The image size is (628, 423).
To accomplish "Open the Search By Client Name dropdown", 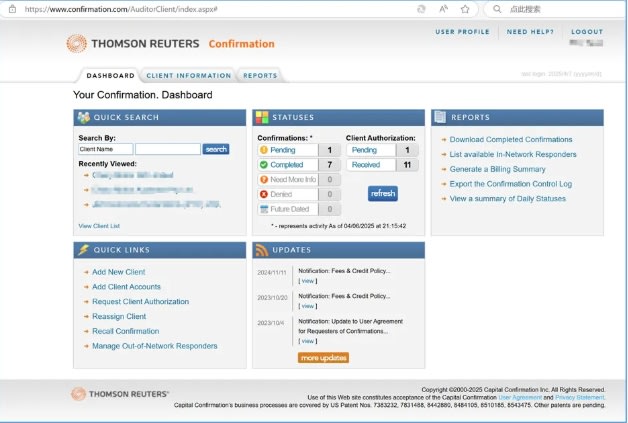I will [106, 149].
